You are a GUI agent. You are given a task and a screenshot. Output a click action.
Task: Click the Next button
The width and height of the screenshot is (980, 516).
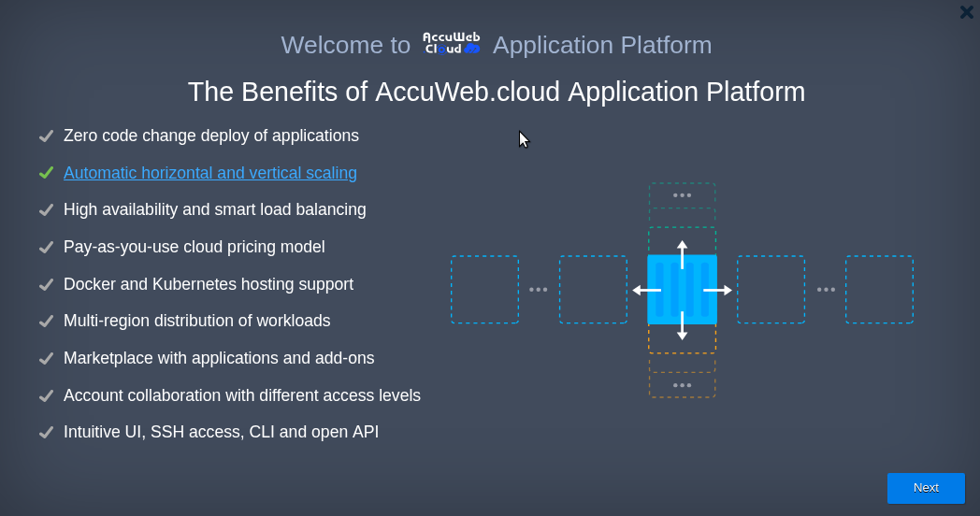(926, 488)
